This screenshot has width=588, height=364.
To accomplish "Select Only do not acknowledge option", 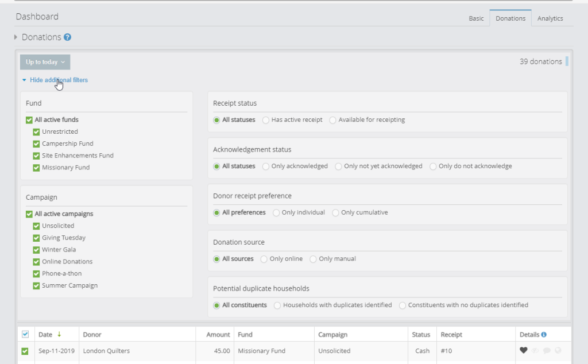I will pos(433,166).
